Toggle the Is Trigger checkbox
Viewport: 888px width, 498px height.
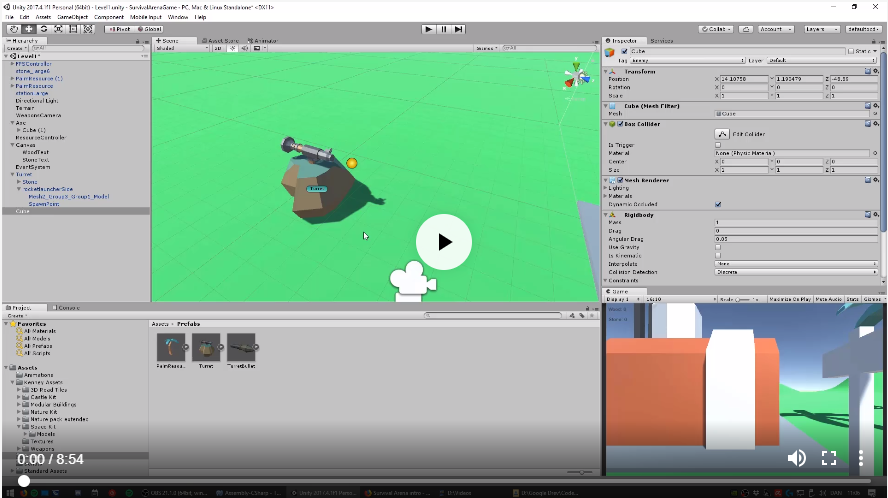click(x=718, y=145)
